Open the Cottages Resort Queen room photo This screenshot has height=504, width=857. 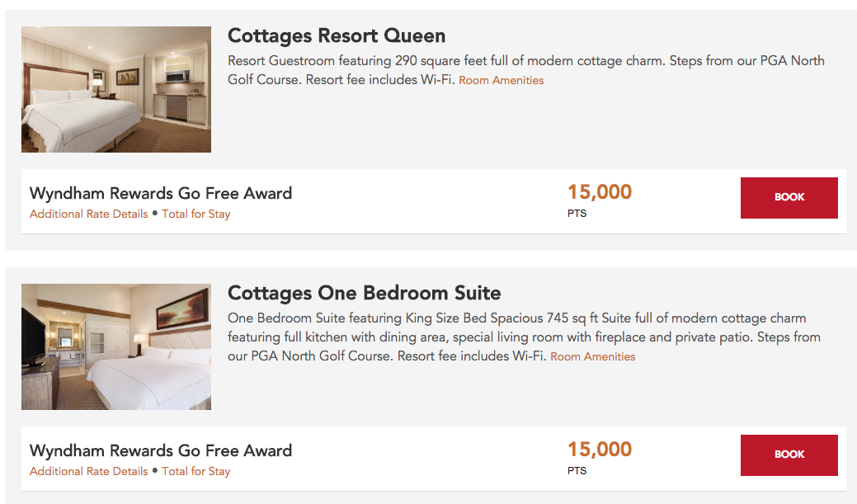(116, 89)
